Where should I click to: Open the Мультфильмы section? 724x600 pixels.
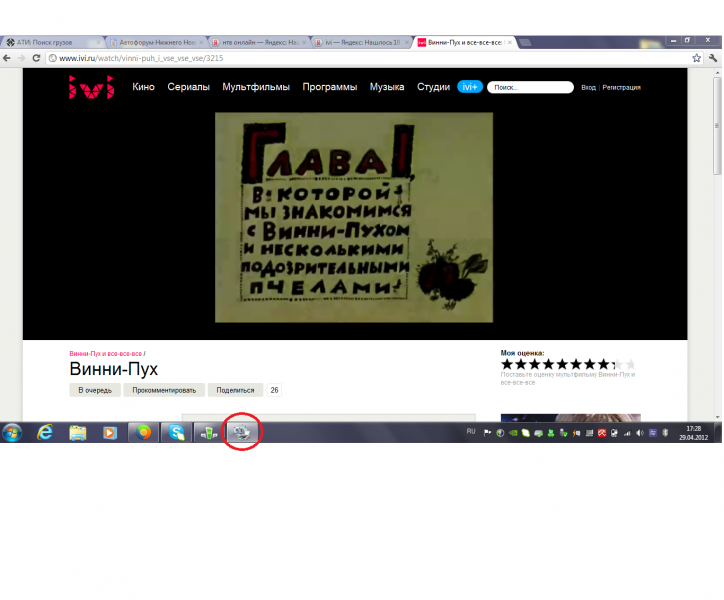(256, 87)
